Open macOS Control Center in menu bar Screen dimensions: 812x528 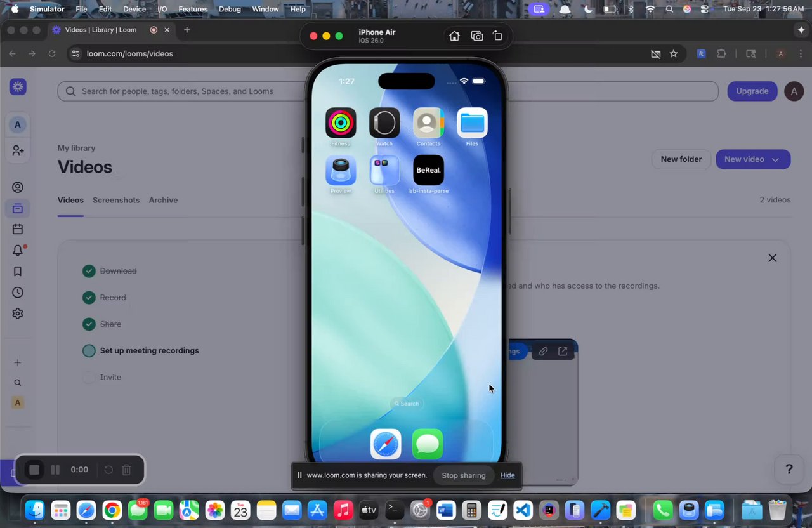pos(705,9)
